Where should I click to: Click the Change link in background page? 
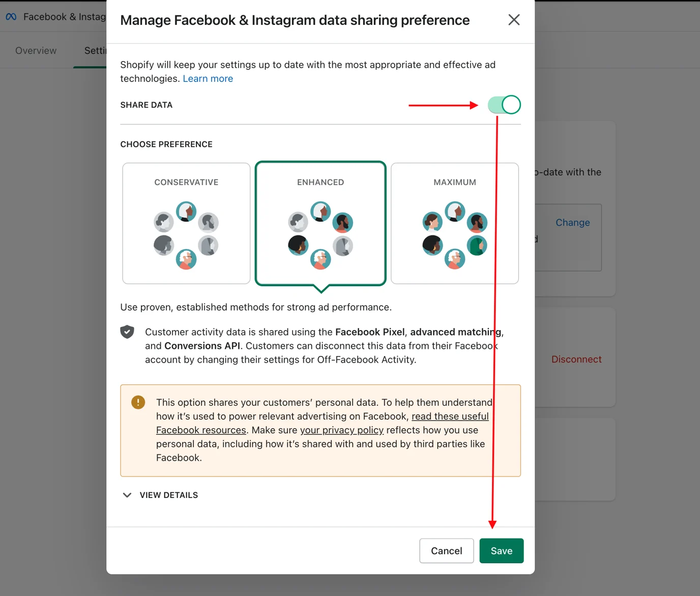(573, 223)
